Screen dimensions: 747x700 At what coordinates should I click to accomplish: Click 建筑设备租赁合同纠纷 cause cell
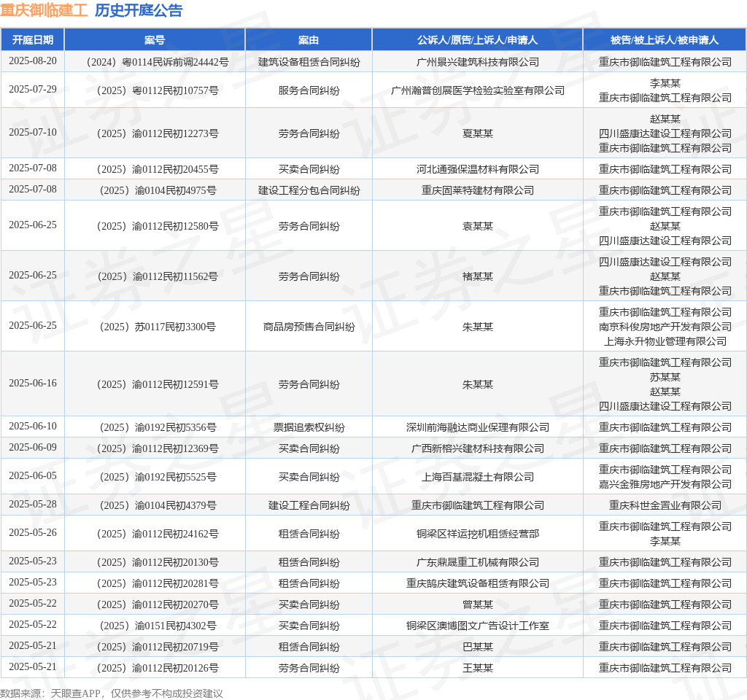pos(309,62)
